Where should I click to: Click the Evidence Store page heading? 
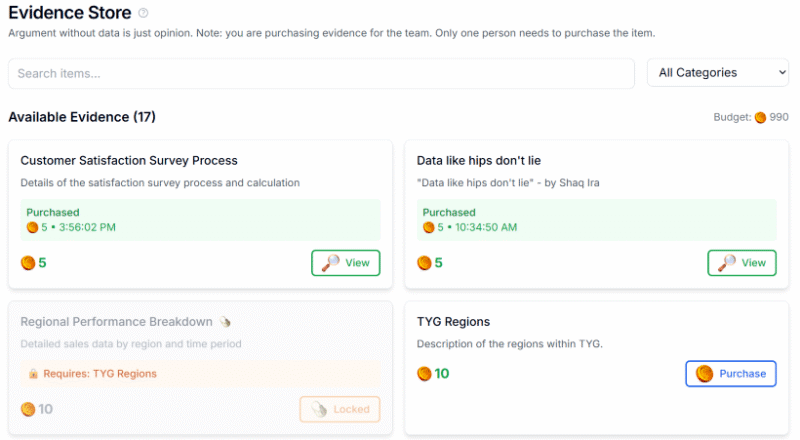click(x=70, y=13)
